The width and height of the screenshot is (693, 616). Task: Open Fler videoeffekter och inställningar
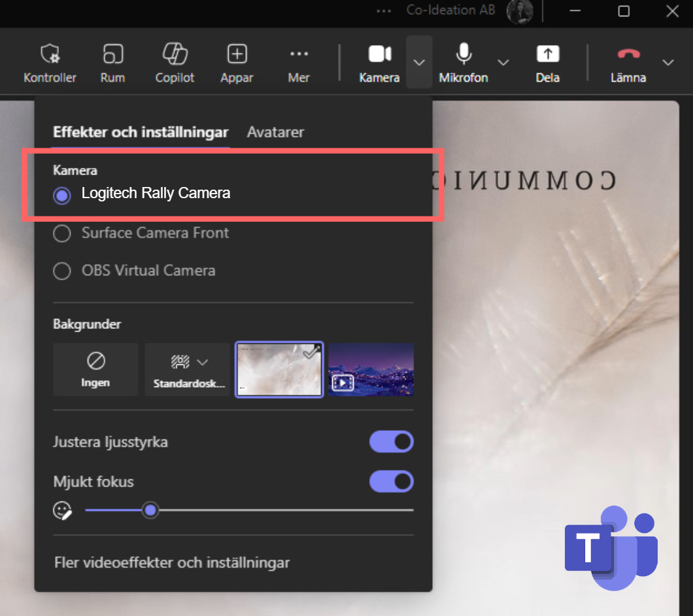click(x=171, y=562)
